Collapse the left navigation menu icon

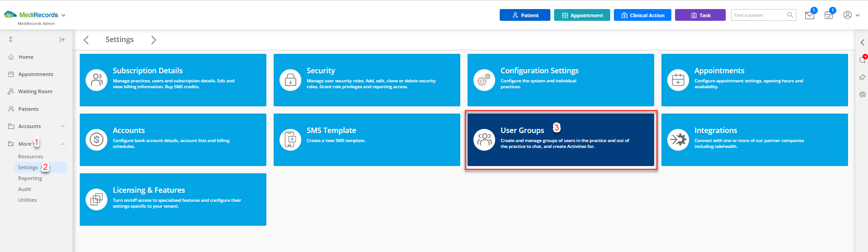tap(62, 40)
